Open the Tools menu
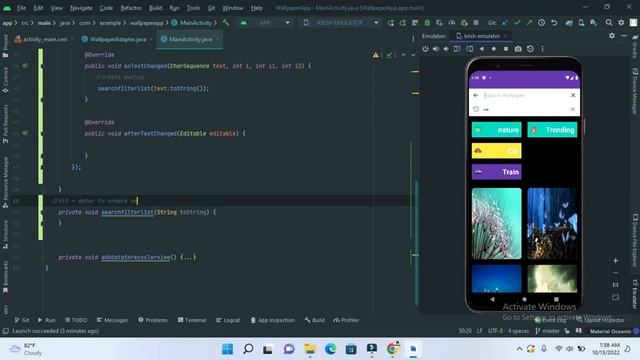Image resolution: width=640 pixels, height=360 pixels. (193, 8)
